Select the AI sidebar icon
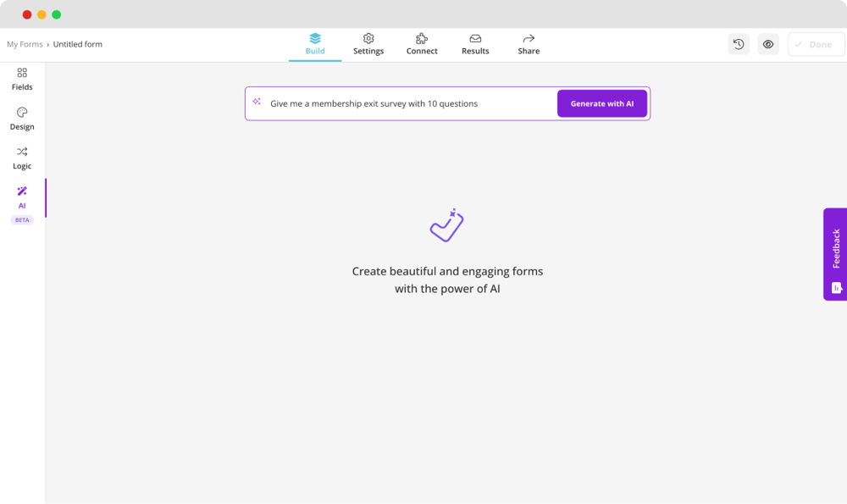This screenshot has height=504, width=847. [x=21, y=193]
